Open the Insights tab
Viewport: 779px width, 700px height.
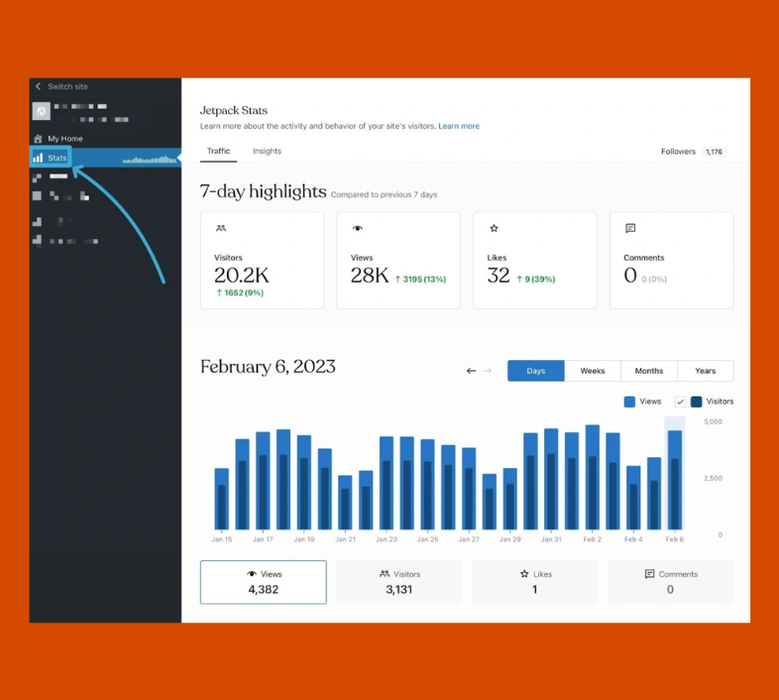point(267,151)
